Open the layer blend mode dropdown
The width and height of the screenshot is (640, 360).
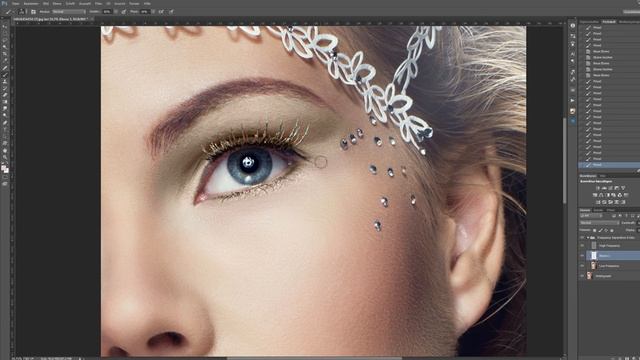pyautogui.click(x=600, y=222)
